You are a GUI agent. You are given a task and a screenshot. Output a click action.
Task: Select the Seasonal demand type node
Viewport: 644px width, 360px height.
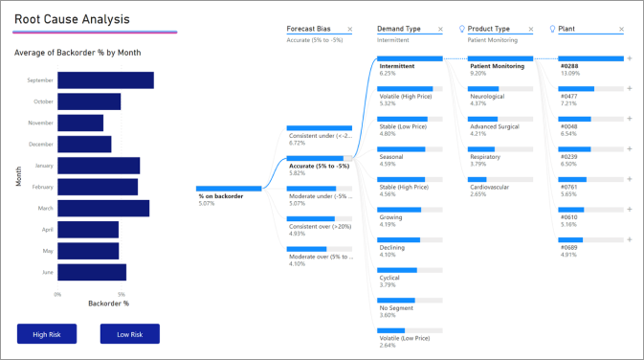(x=410, y=157)
